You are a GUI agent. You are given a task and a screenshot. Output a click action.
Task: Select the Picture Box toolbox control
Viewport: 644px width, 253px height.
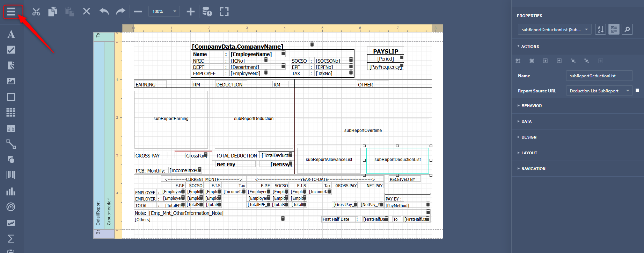pos(11,81)
